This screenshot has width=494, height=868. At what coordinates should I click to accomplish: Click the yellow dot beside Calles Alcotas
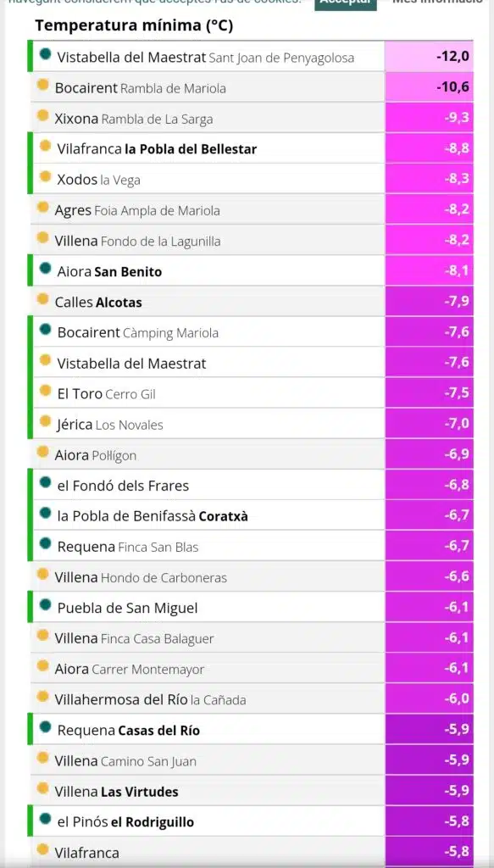[x=42, y=299]
